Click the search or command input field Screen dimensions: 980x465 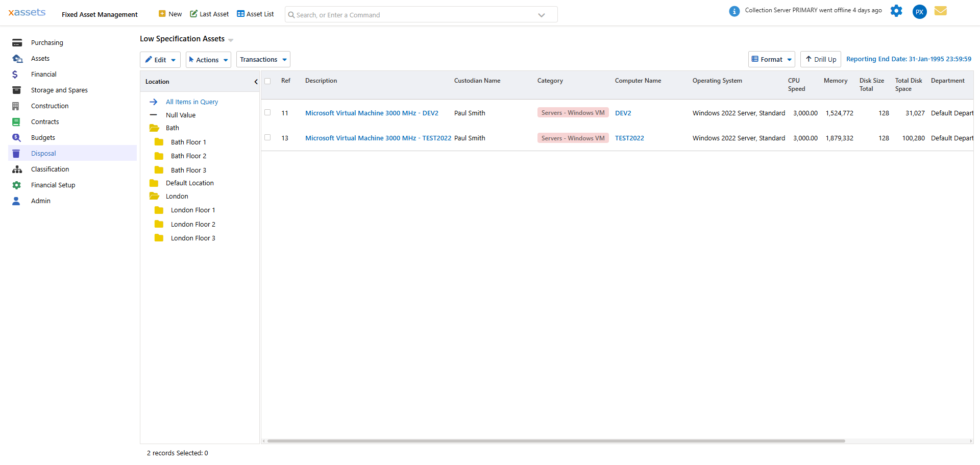click(413, 15)
